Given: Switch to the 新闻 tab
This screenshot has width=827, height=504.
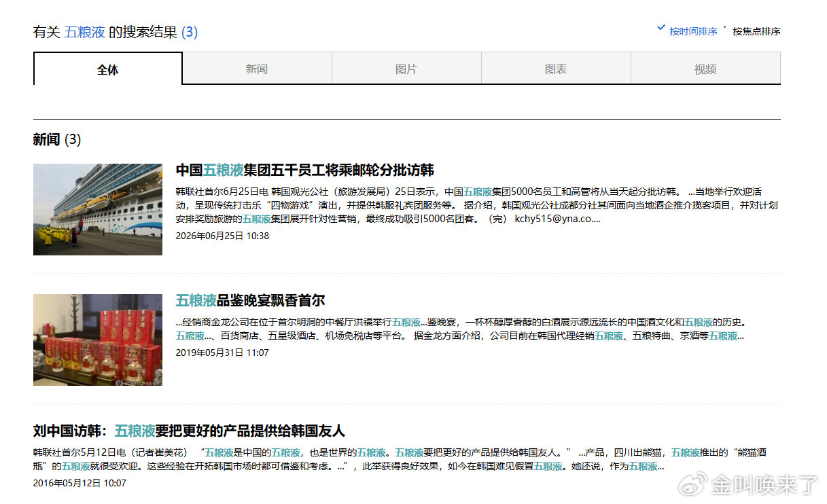Looking at the screenshot, I should [257, 69].
